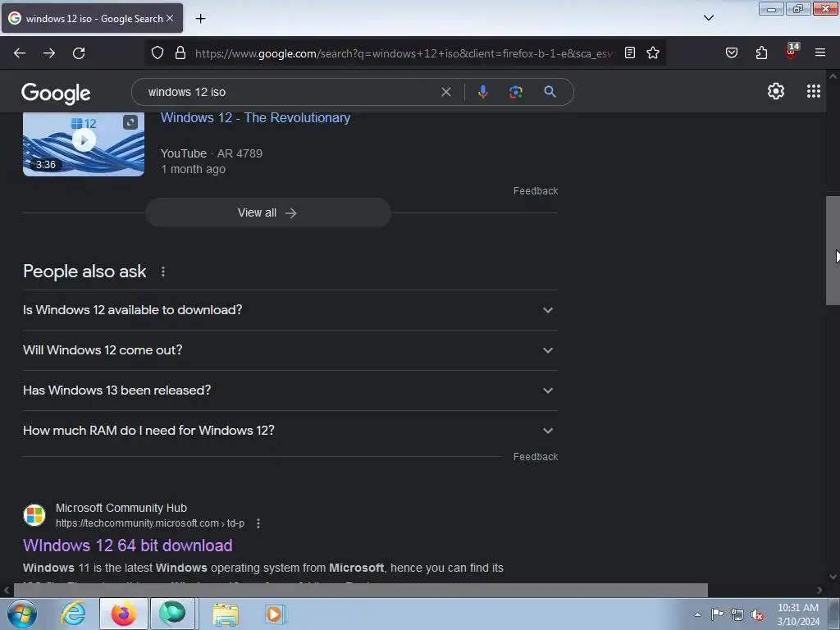840x630 pixels.
Task: Expand 'How much RAM do I need for Windows 12?'
Action: tap(290, 431)
